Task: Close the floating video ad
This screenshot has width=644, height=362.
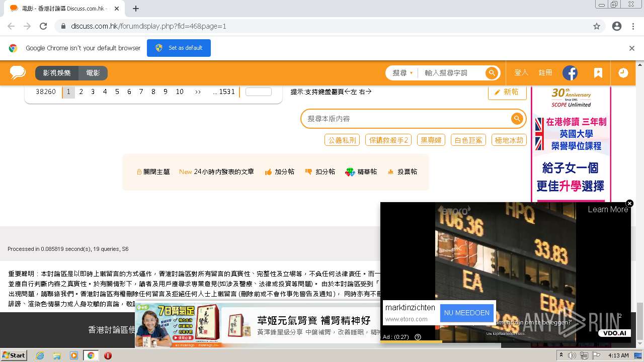Action: (x=629, y=203)
